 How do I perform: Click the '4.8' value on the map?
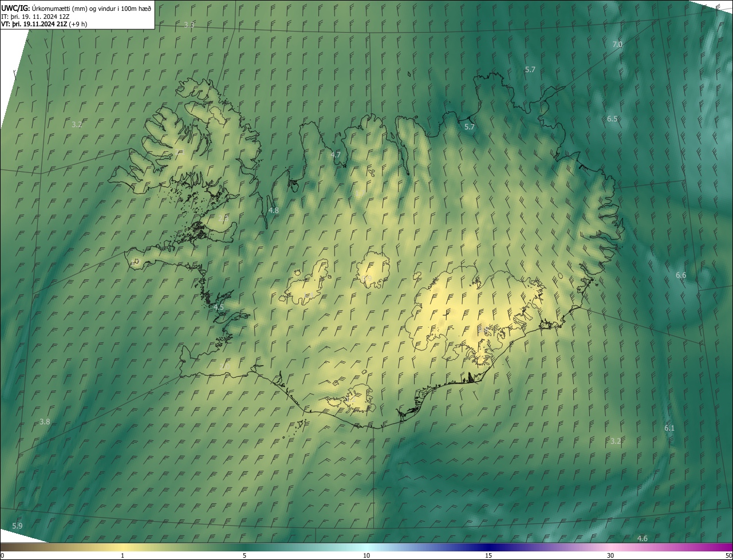tap(274, 210)
